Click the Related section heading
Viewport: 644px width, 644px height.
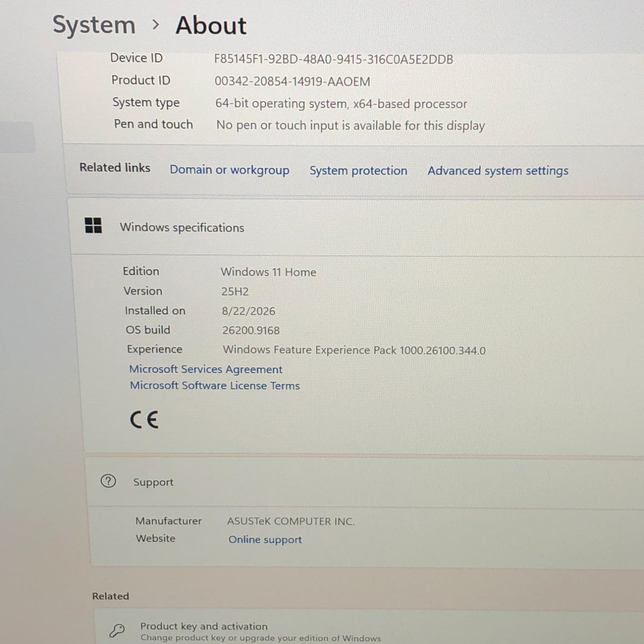111,596
